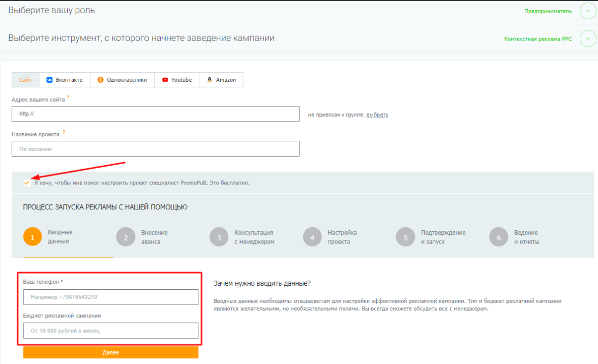
Task: Click step 2 circle 'Внесение аванса'
Action: [125, 237]
